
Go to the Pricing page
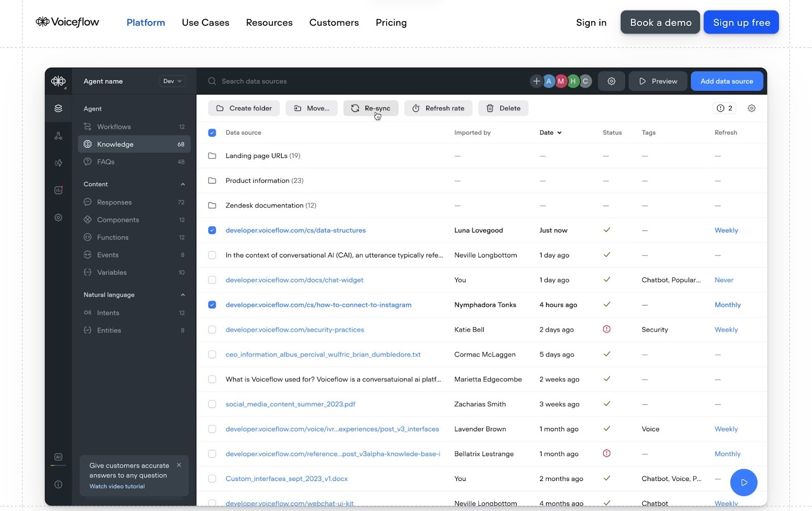[x=391, y=22]
